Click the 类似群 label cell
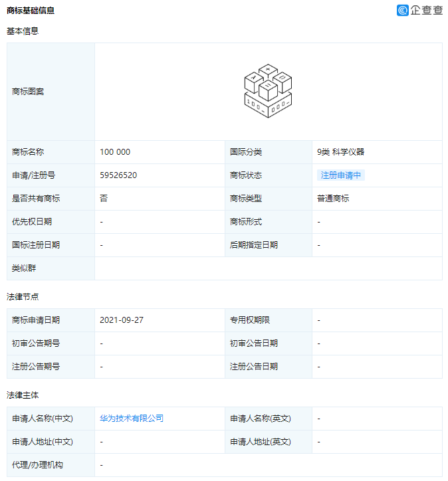 24,268
